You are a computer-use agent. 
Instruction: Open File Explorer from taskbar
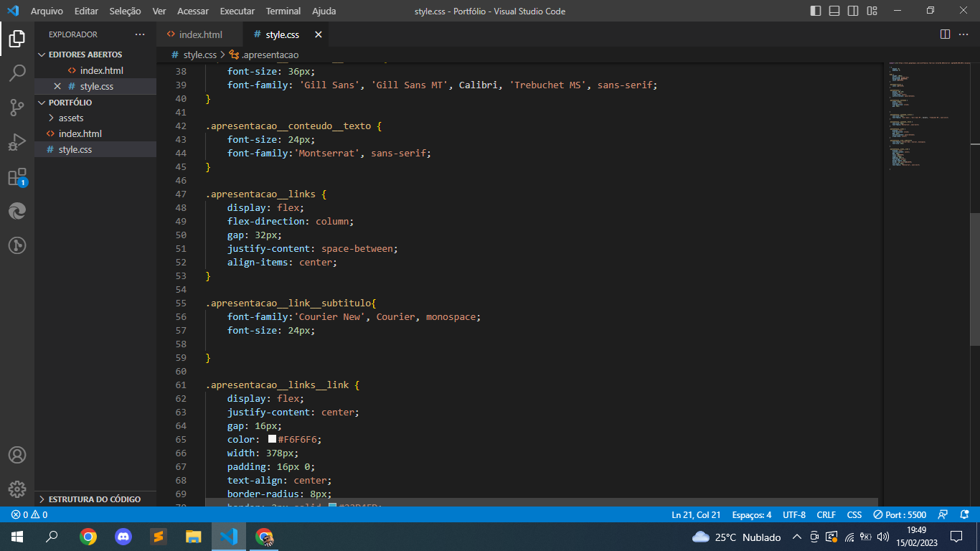194,537
